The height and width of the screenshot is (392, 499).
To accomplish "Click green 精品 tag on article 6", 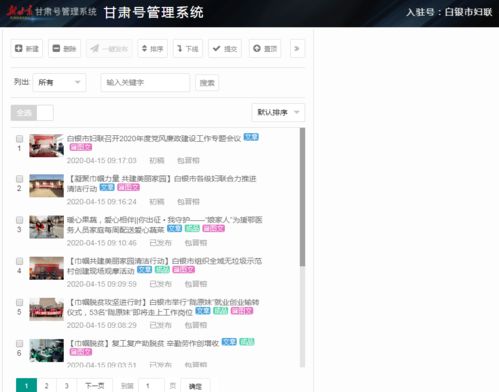I will pos(247,342).
